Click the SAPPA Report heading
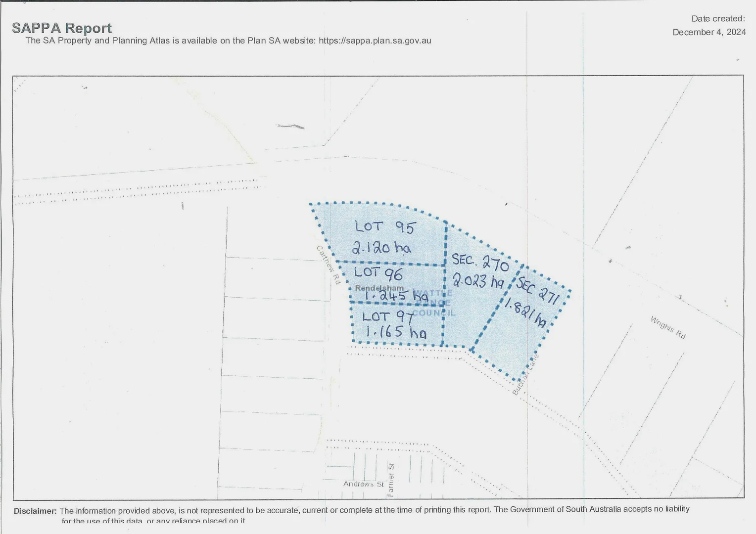Viewport: 756px width, 534px height. tap(62, 28)
